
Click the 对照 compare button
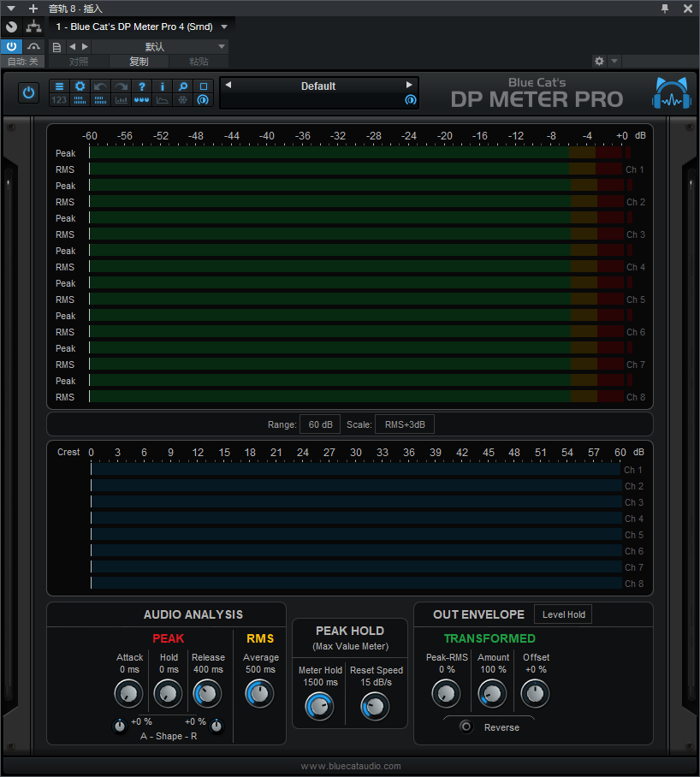pos(79,62)
